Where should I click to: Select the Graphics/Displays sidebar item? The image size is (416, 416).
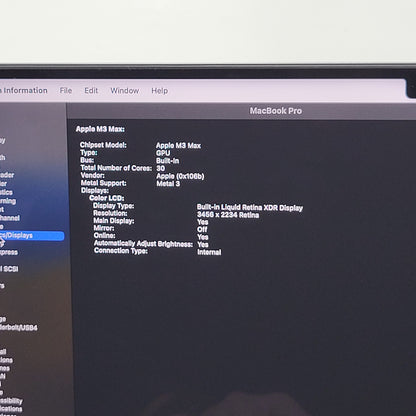(x=32, y=236)
